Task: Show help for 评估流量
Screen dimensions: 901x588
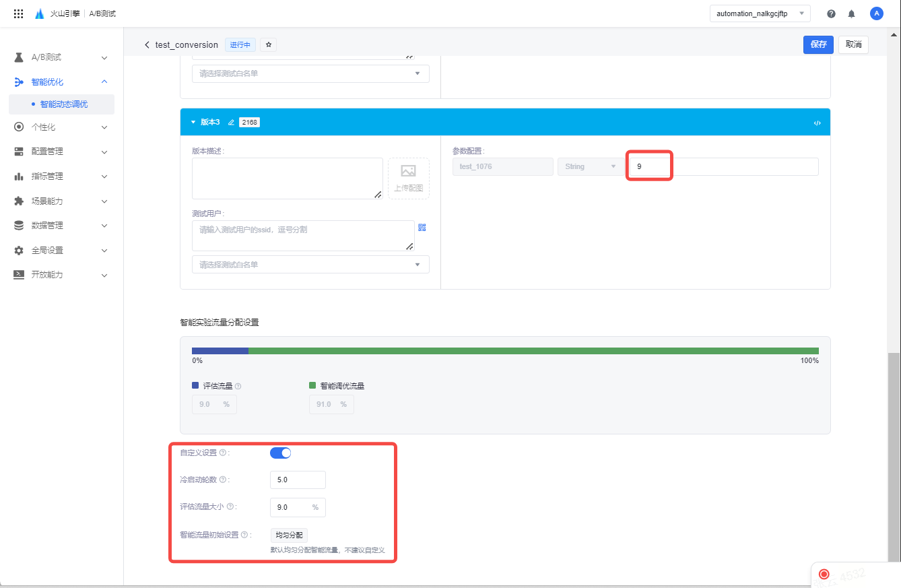Action: [238, 387]
